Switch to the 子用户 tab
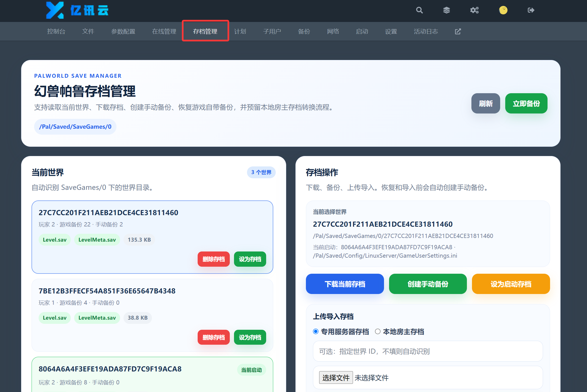The height and width of the screenshot is (392, 587). (272, 32)
